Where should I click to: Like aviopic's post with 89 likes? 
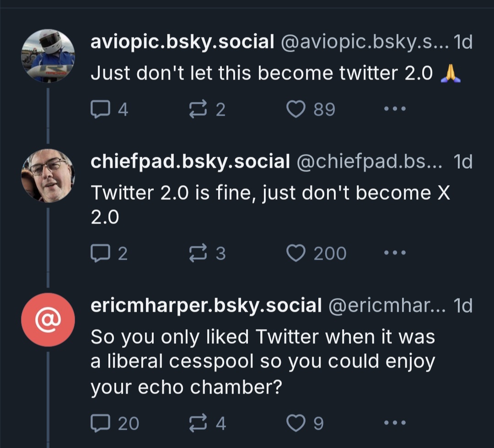coord(295,109)
